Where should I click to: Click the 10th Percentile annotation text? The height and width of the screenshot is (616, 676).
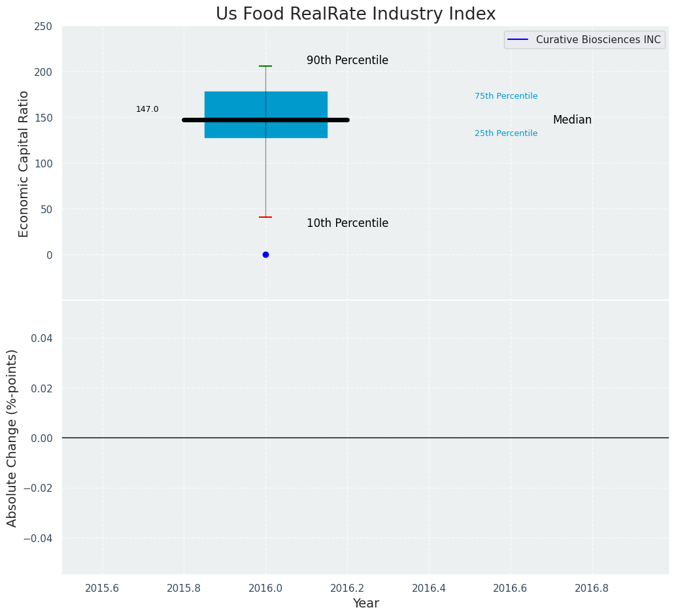(x=347, y=224)
